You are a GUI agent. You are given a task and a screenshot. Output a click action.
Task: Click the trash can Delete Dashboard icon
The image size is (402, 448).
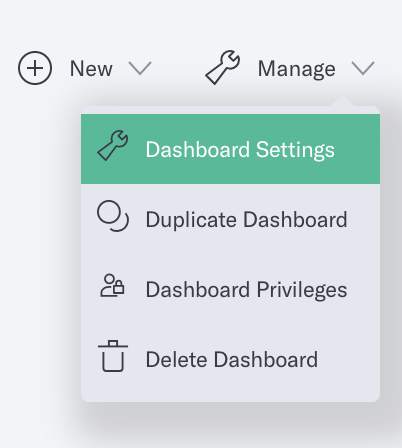pos(113,356)
